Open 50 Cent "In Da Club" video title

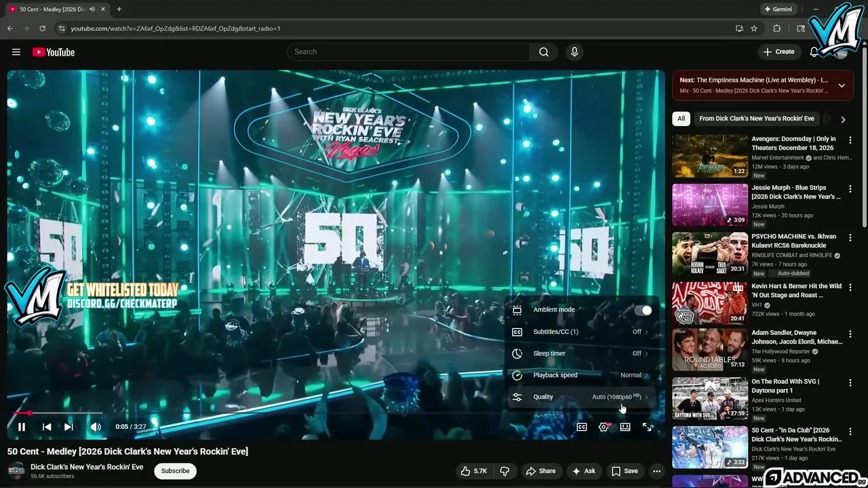[797, 434]
